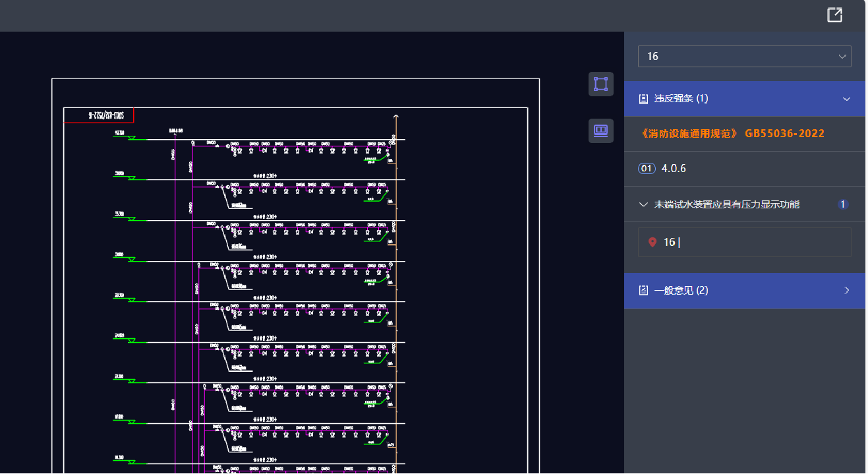Click clause number 4.0.6

tap(674, 169)
